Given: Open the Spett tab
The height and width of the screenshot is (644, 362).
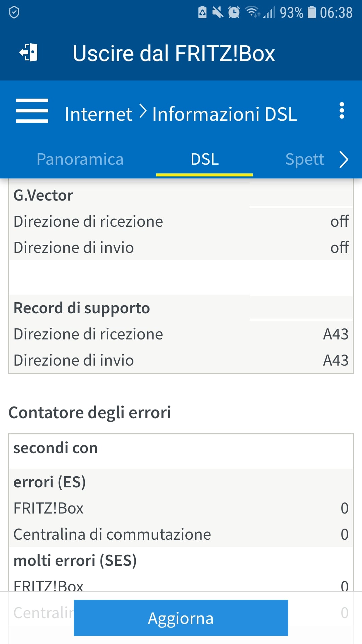Looking at the screenshot, I should (x=304, y=159).
